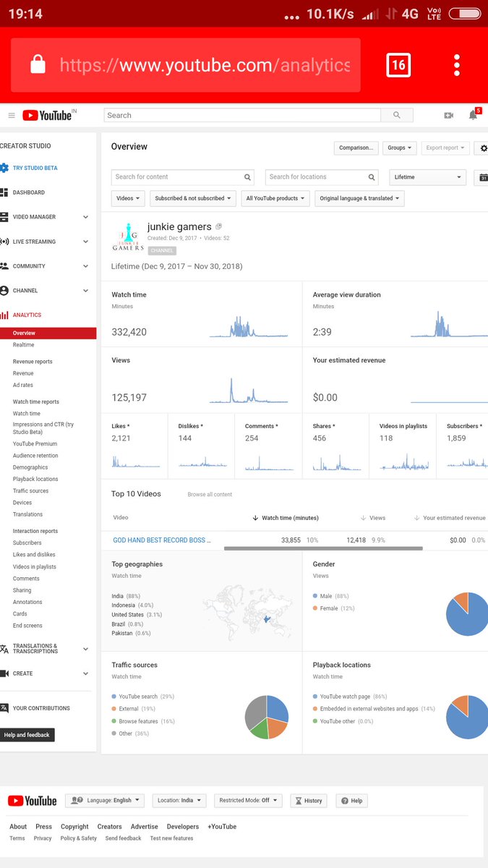Click the Analytics bar chart icon
The width and height of the screenshot is (488, 868).
pos(4,315)
